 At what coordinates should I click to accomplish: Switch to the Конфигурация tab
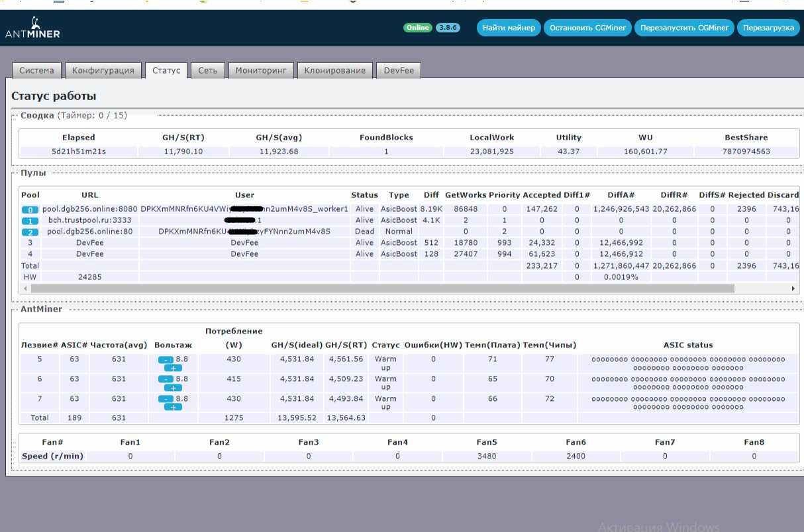click(103, 71)
